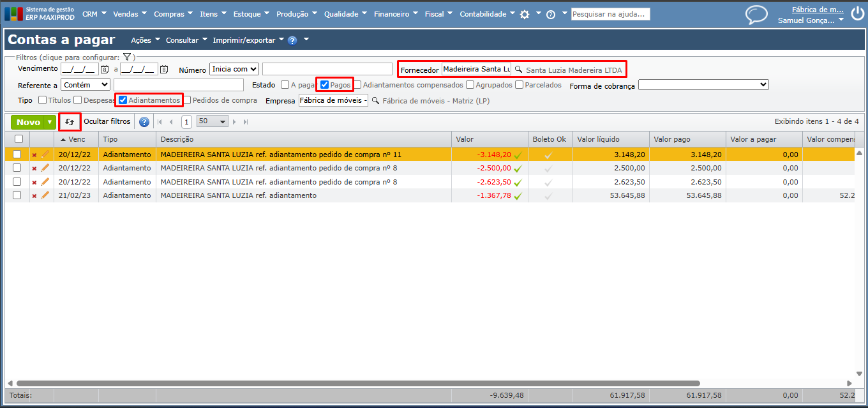Click the refresh list icon
868x408 pixels.
click(x=70, y=122)
